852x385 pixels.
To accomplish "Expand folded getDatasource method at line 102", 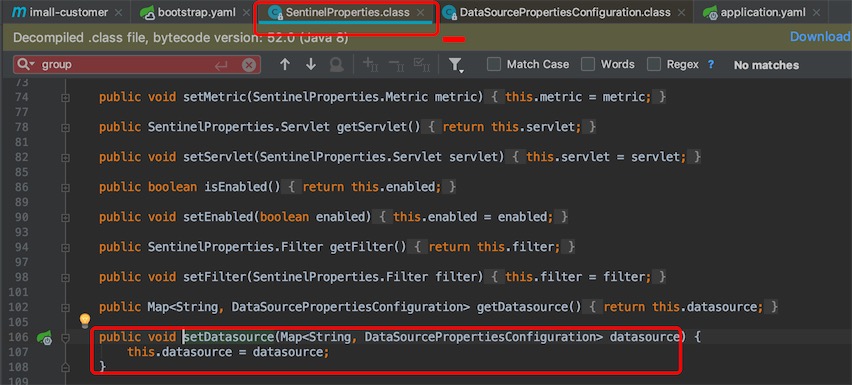I will coord(66,307).
